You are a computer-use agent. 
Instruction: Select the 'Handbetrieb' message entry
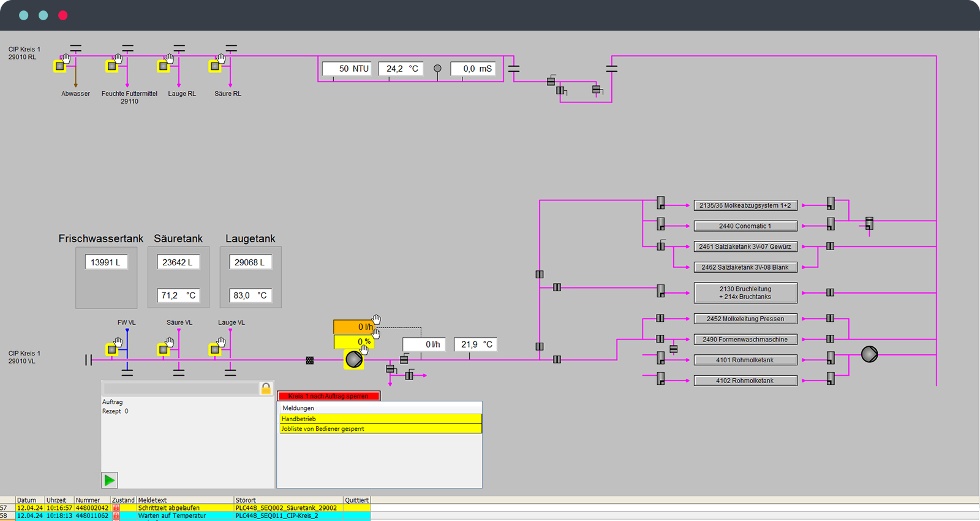point(380,419)
